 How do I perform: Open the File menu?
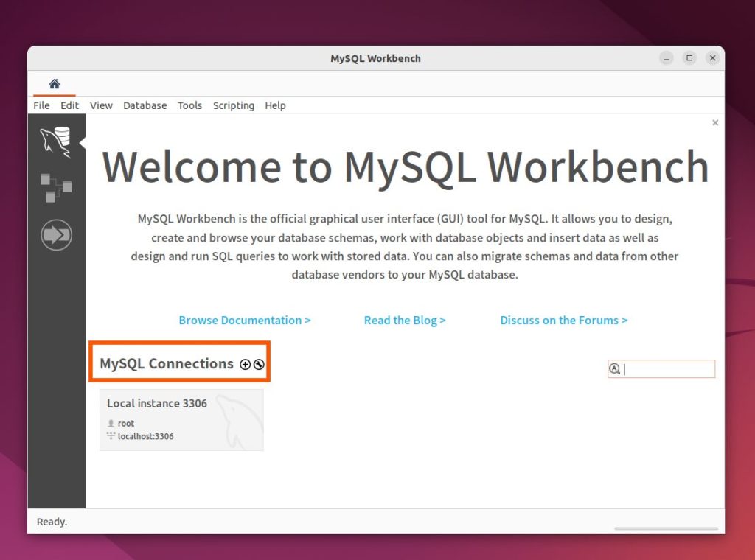click(x=41, y=105)
